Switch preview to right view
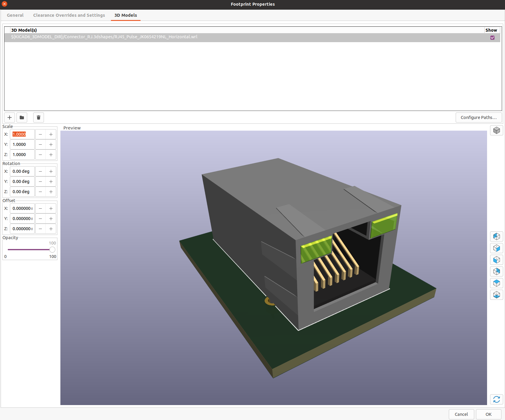The image size is (505, 420). [496, 248]
